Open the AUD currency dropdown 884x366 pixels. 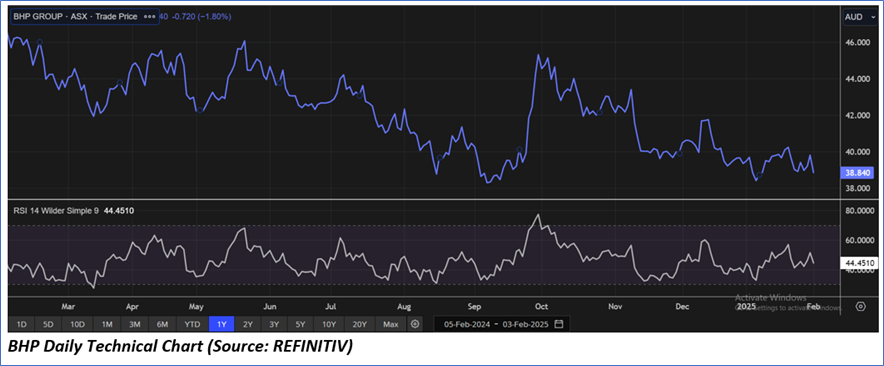tap(861, 17)
